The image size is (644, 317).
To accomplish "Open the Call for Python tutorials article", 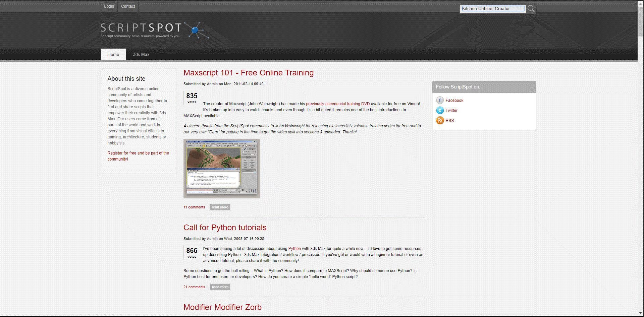I will (x=225, y=228).
